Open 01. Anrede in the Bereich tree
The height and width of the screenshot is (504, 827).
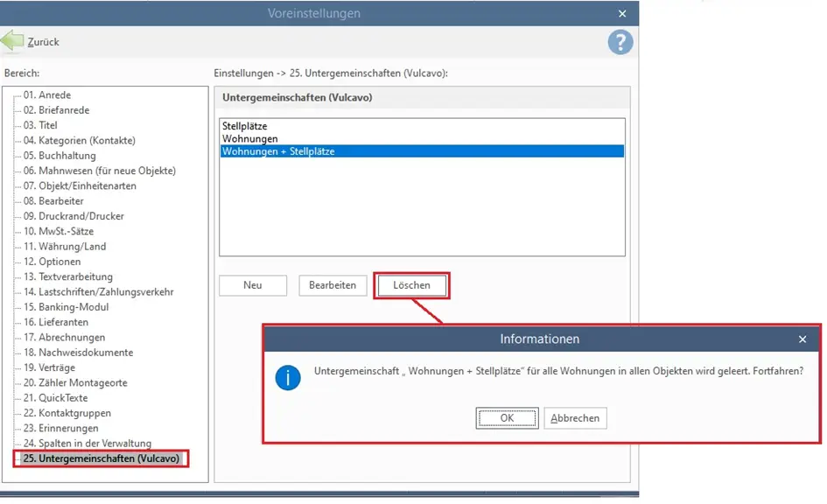coord(47,94)
